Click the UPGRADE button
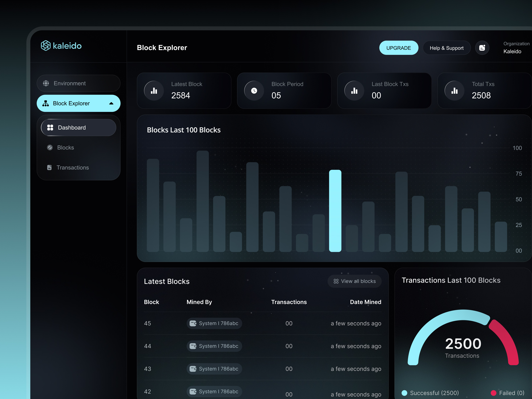Screen dimensions: 532x399 (399, 48)
